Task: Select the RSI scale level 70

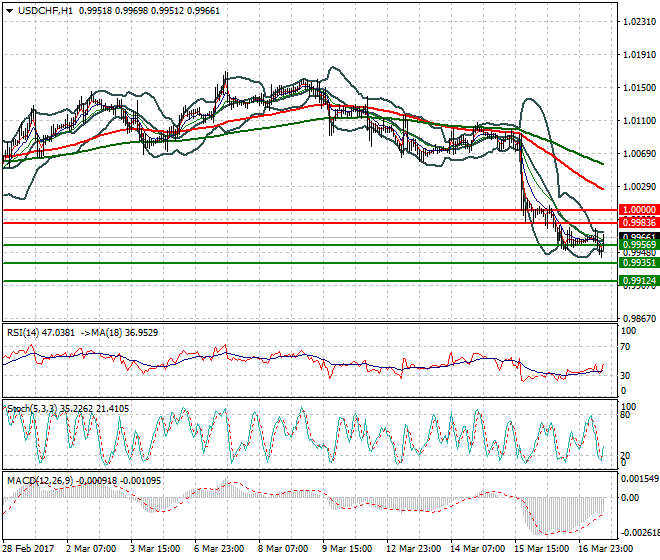Action: coord(625,347)
